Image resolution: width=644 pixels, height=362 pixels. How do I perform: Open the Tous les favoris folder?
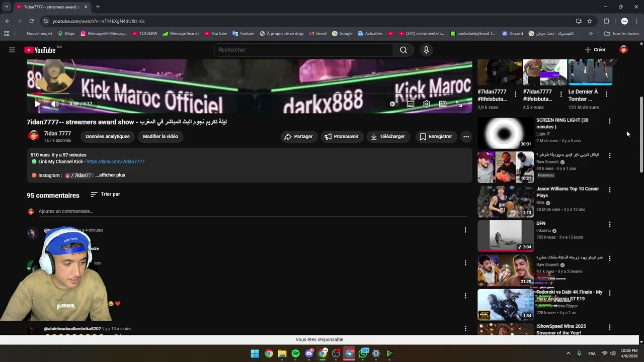coord(622,34)
